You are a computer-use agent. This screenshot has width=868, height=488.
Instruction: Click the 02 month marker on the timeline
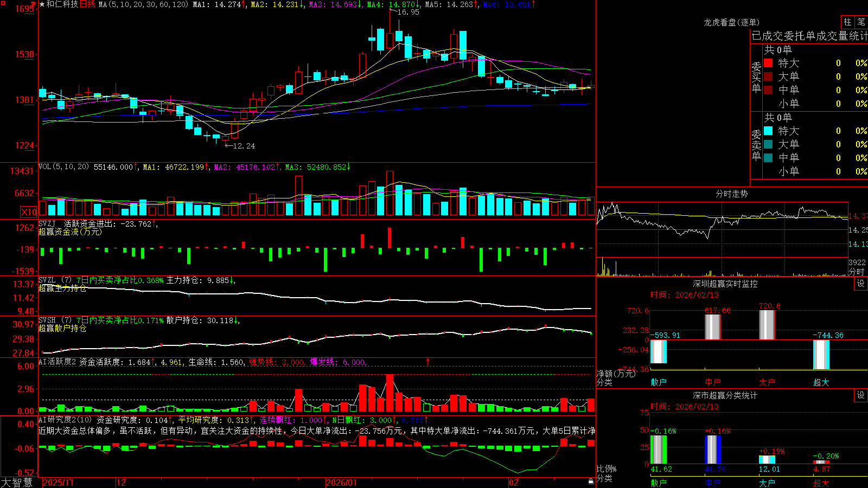point(514,483)
